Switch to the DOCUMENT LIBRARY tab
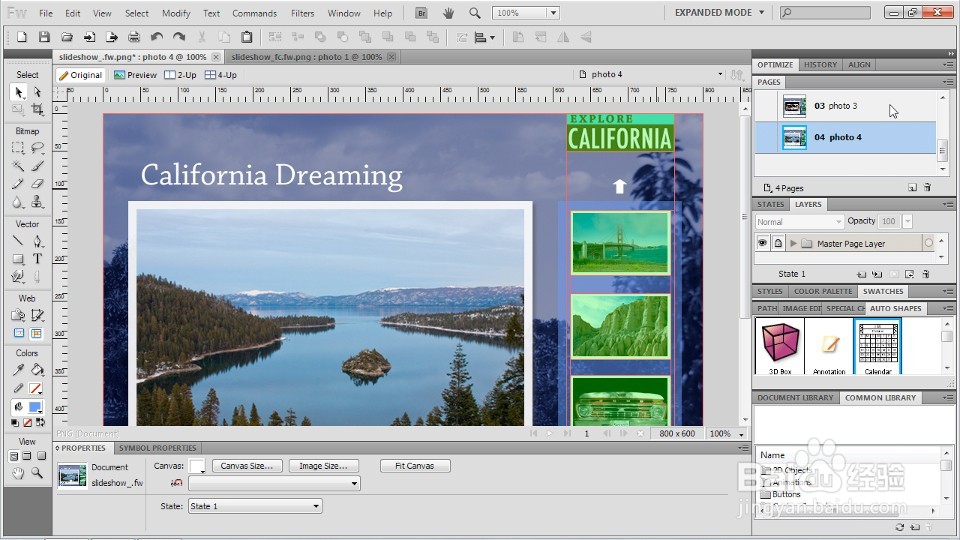960x540 pixels. (x=795, y=397)
